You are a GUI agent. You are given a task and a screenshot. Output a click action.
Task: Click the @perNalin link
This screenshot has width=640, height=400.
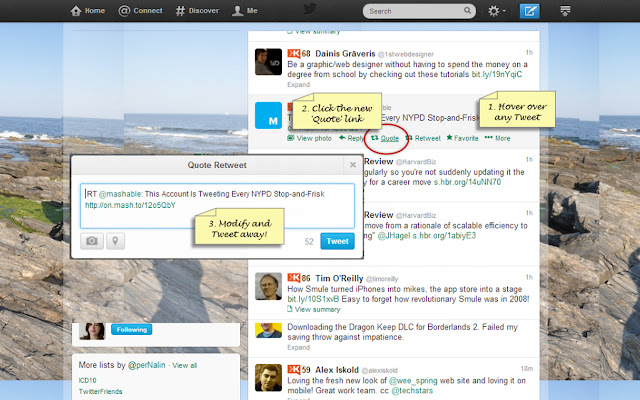147,365
